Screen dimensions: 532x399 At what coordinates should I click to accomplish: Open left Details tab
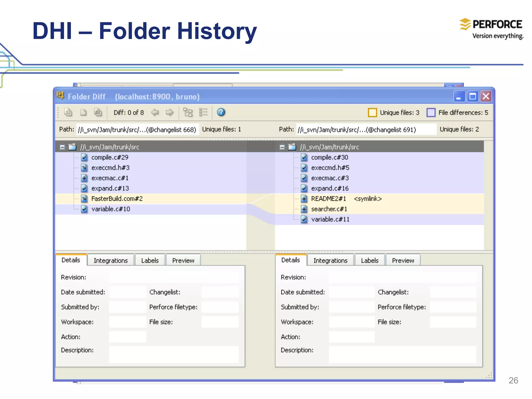click(x=71, y=260)
